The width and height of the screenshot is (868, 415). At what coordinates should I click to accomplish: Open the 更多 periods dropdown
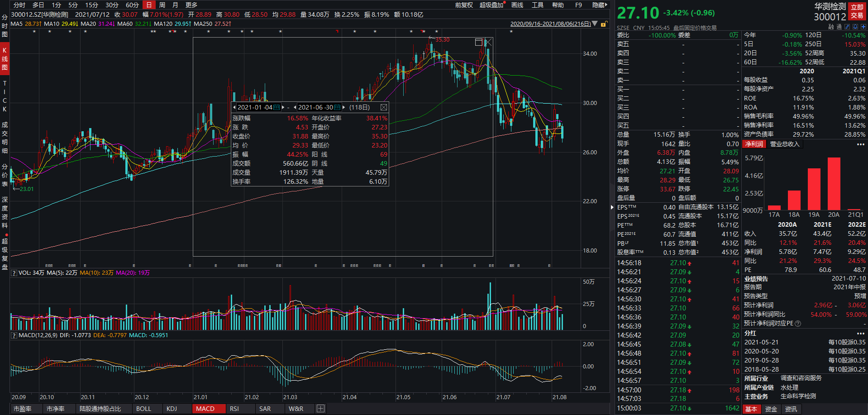tap(191, 5)
